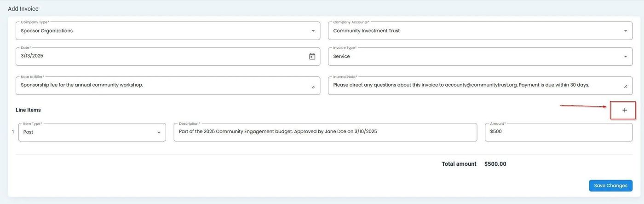
Task: Click the $500.00 total amount value
Action: pos(495,164)
